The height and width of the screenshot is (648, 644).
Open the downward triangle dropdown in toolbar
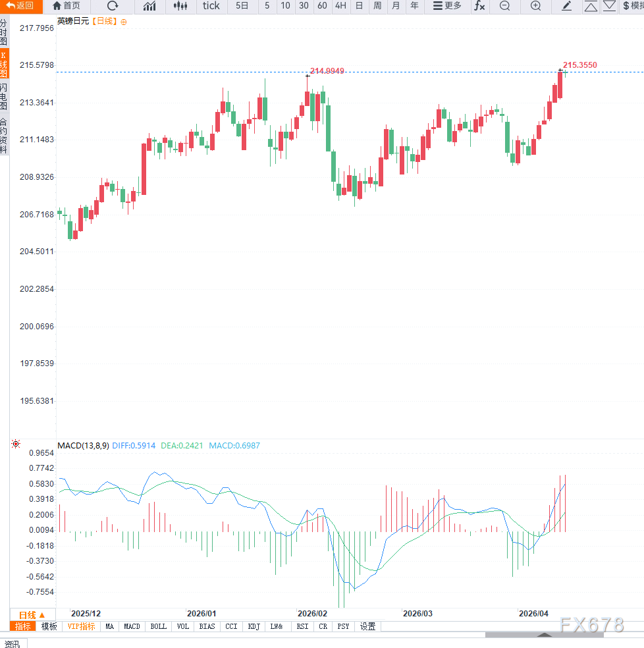tap(609, 6)
